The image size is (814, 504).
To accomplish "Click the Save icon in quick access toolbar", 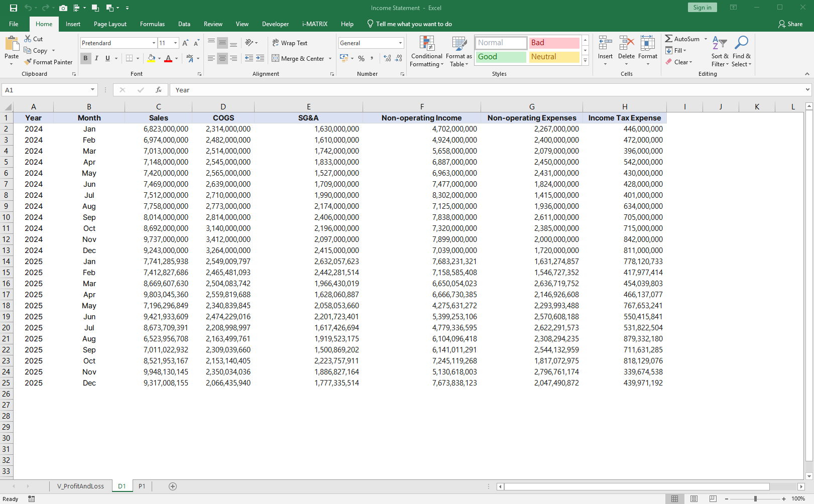I will (x=14, y=8).
